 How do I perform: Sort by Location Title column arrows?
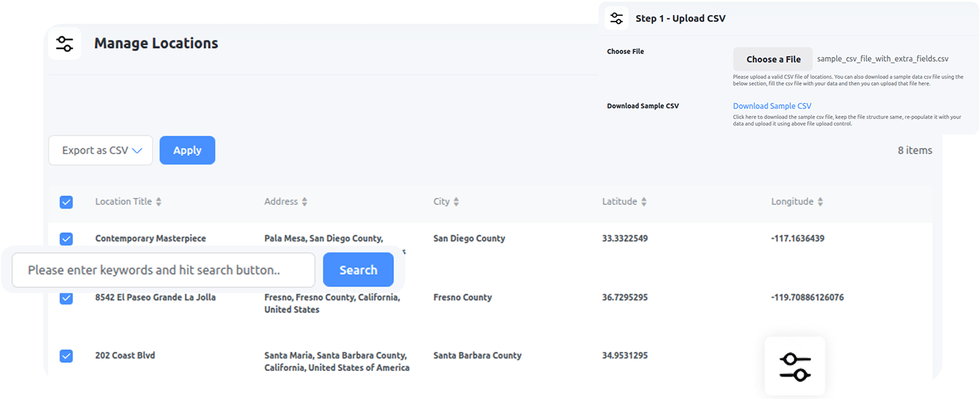159,202
